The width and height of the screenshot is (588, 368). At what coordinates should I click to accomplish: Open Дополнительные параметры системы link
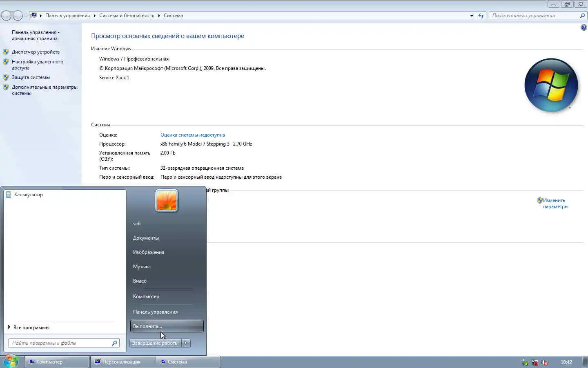click(x=45, y=90)
